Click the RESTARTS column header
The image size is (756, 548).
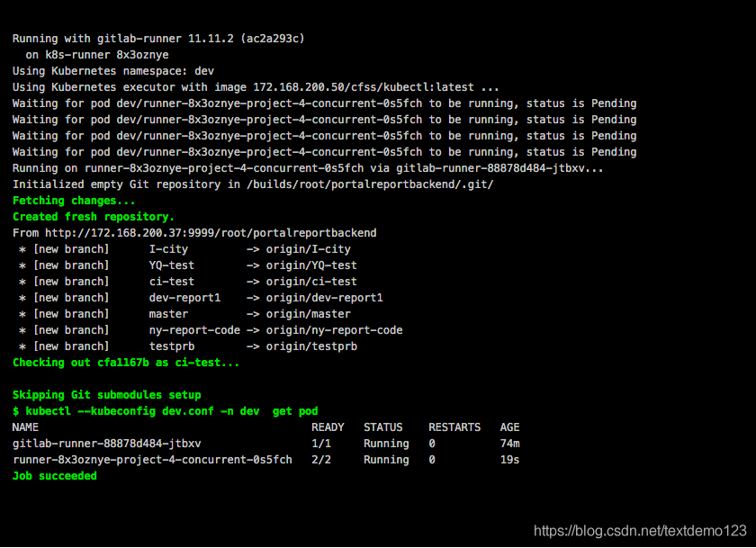coord(454,427)
